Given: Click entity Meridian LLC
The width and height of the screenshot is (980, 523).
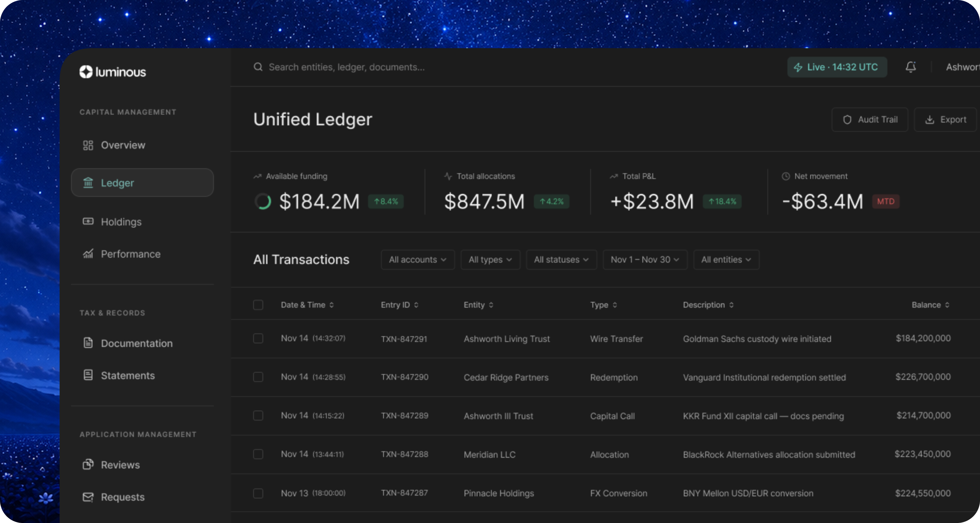Looking at the screenshot, I should (x=489, y=454).
